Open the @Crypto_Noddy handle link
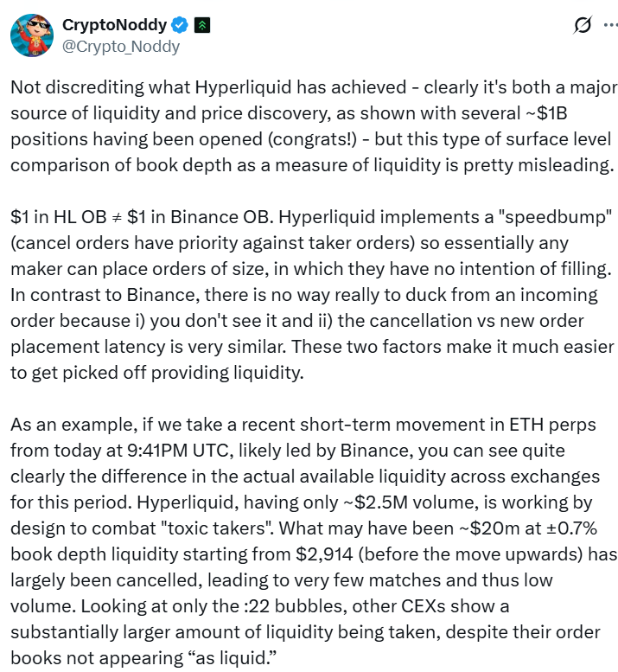618x672 pixels. click(x=120, y=46)
